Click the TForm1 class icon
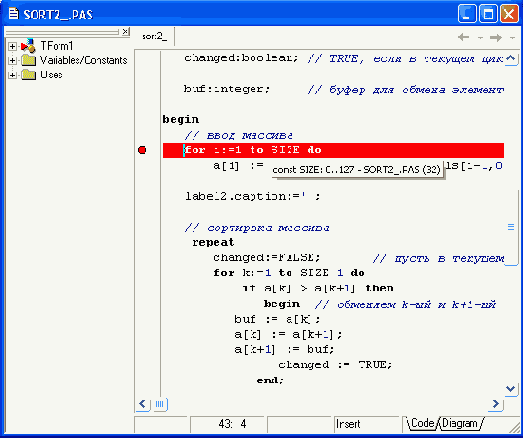 (28, 46)
